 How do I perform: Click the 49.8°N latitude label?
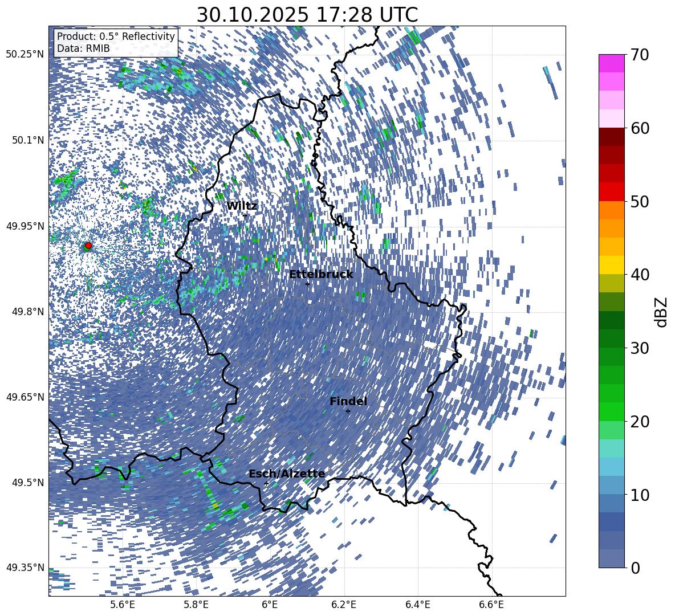[x=27, y=312]
